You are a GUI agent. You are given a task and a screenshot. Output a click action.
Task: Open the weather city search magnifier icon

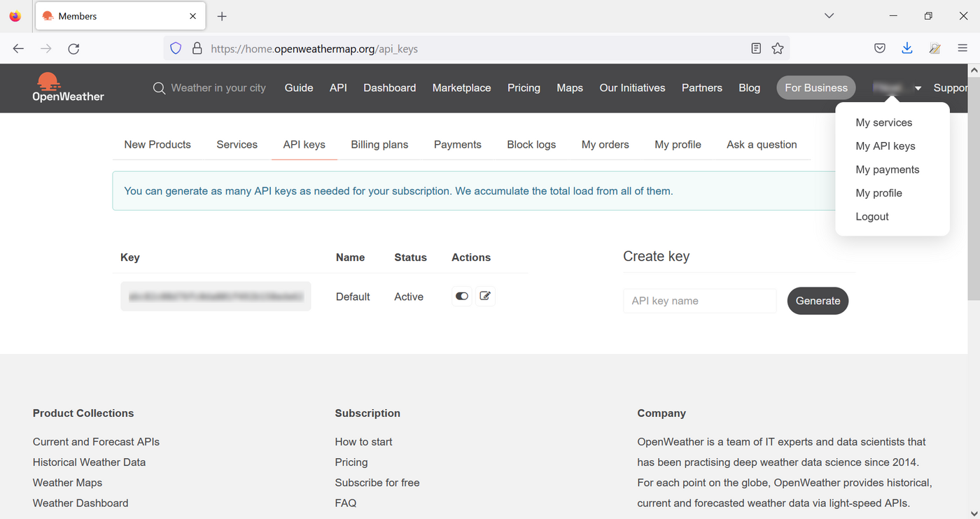pyautogui.click(x=159, y=87)
